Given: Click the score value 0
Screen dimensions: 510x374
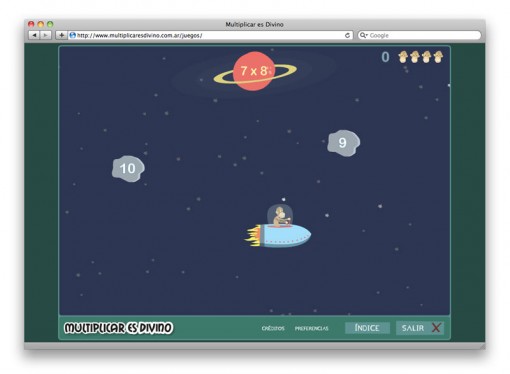Looking at the screenshot, I should [385, 57].
